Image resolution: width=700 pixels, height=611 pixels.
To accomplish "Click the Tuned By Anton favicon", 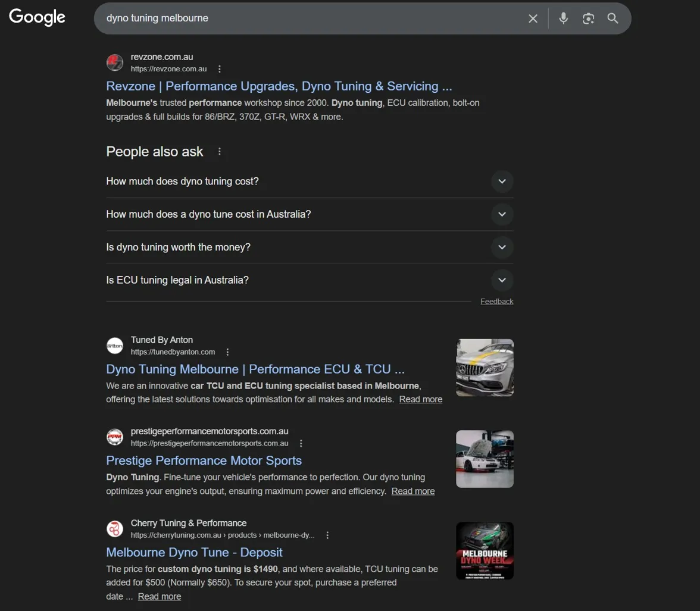I will click(114, 345).
